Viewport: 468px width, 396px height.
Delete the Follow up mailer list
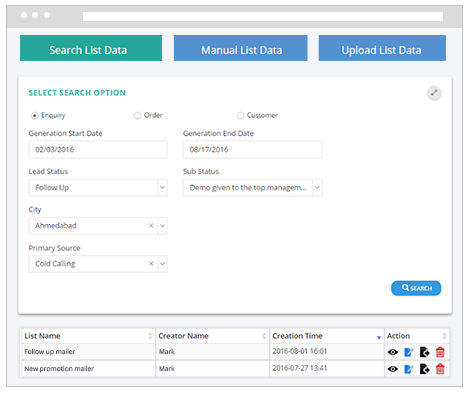(440, 352)
